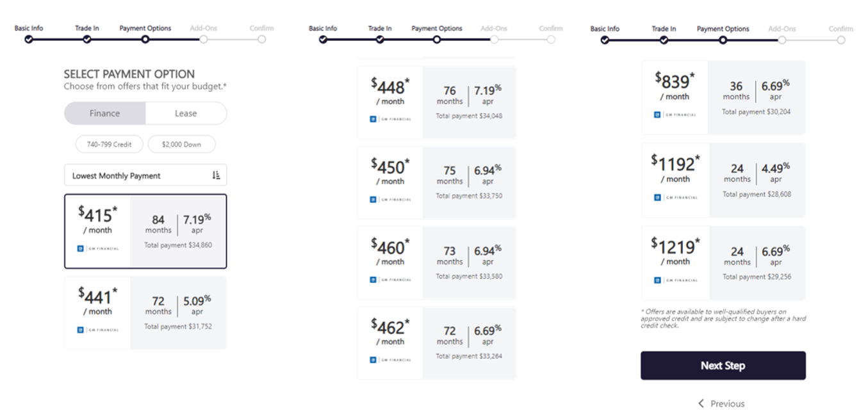Select the $441 per month 72-month offer
The height and width of the screenshot is (420, 868).
point(145,312)
